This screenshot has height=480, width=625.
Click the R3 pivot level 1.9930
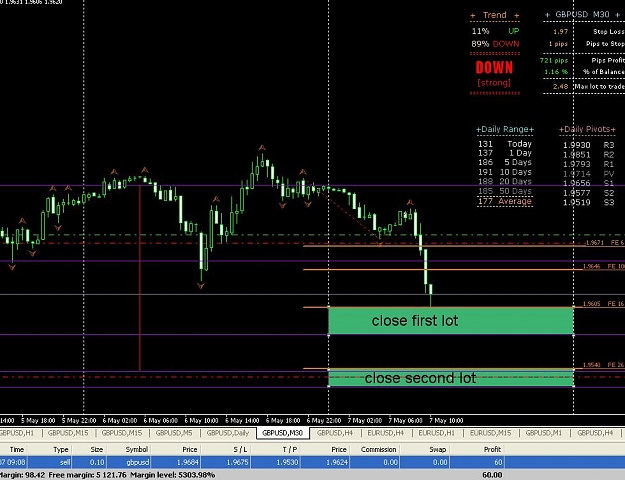pos(588,145)
